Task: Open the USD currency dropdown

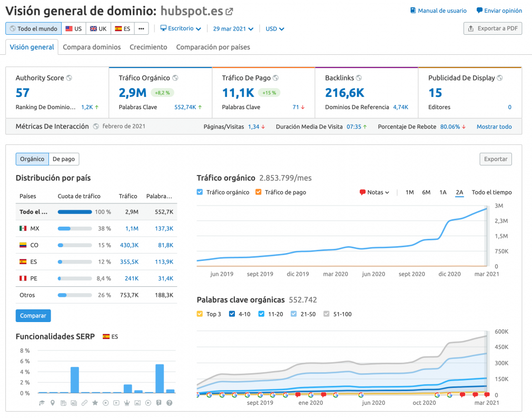Action: click(275, 29)
